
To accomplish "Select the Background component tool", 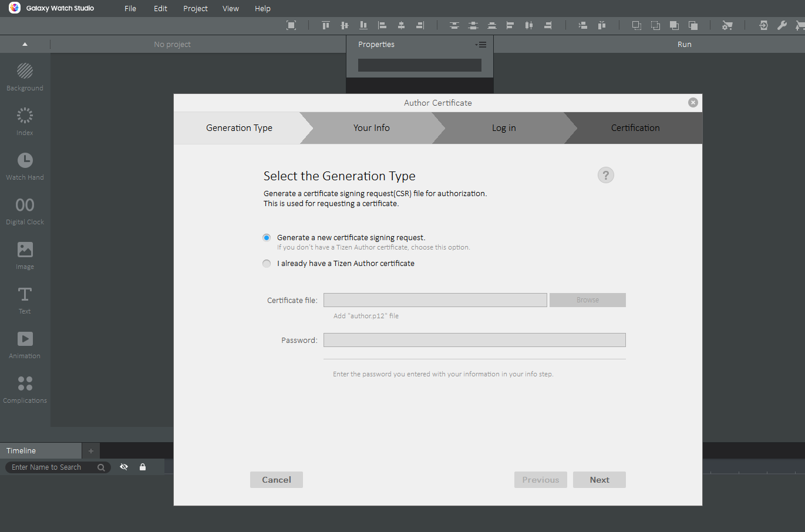I will coord(25,77).
